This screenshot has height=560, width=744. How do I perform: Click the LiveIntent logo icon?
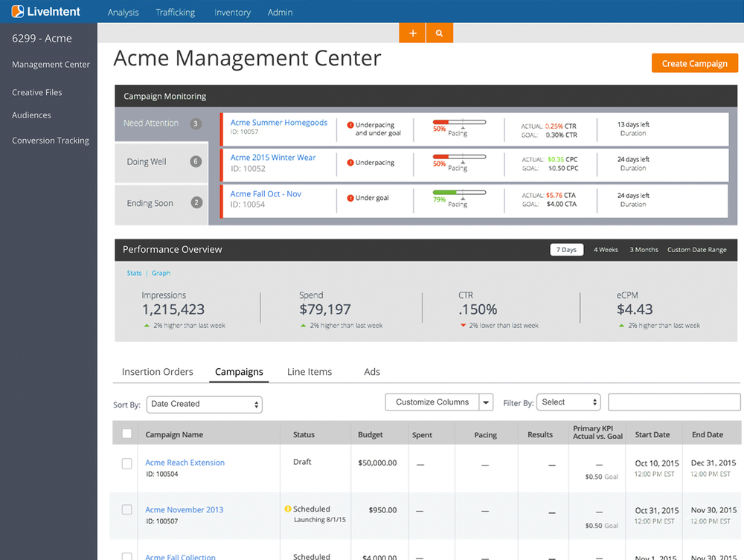(x=18, y=11)
